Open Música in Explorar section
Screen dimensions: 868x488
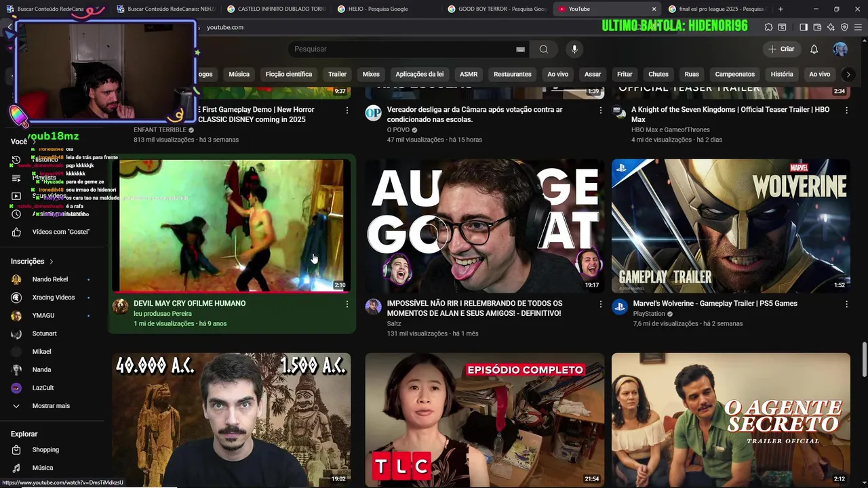(42, 468)
